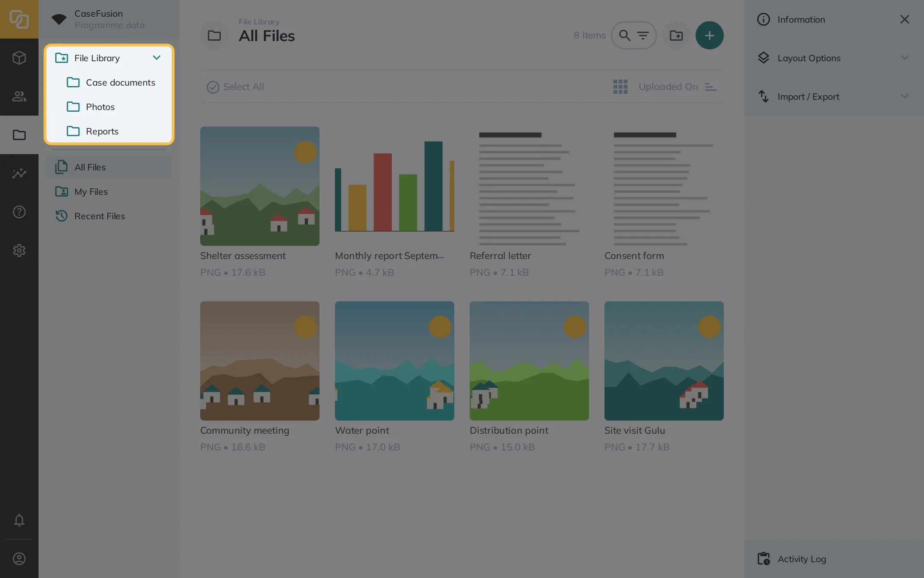Click the File Library breadcrumb text

(259, 21)
